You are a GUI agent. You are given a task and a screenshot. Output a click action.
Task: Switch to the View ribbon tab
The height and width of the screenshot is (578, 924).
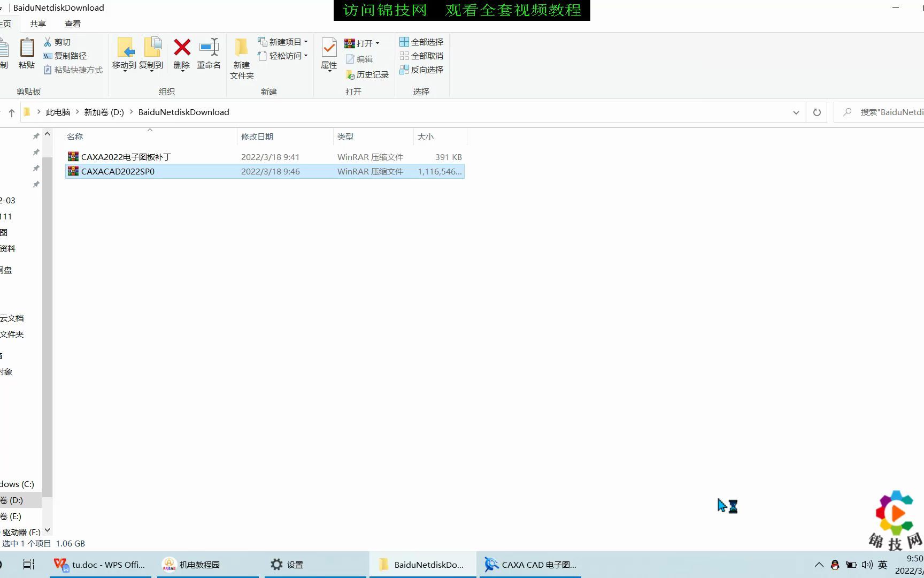click(x=73, y=24)
